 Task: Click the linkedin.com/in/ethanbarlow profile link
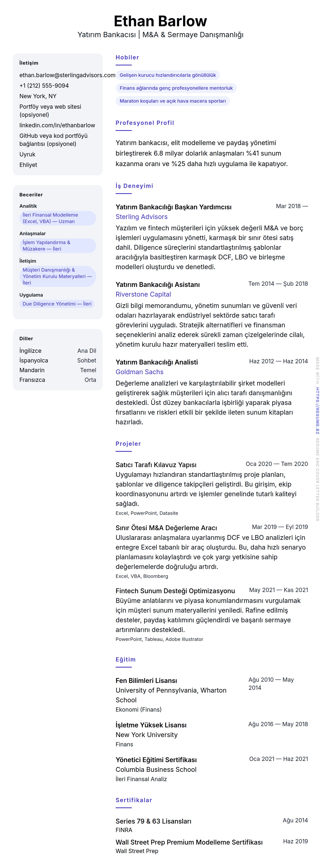[x=57, y=125]
